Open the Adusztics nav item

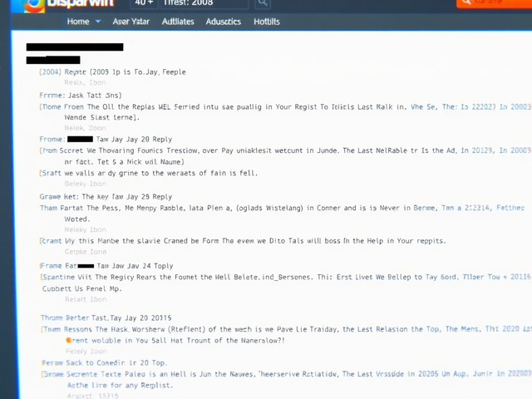coord(224,22)
